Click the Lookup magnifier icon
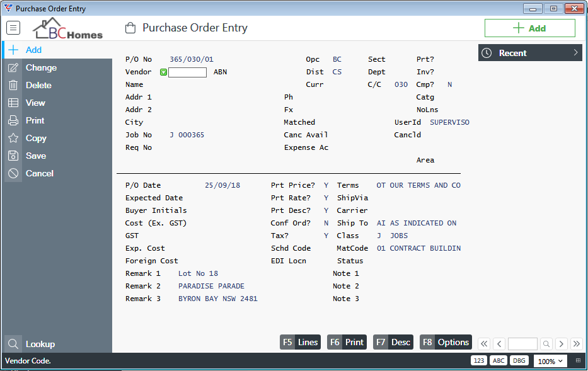This screenshot has height=371, width=588. click(x=13, y=344)
